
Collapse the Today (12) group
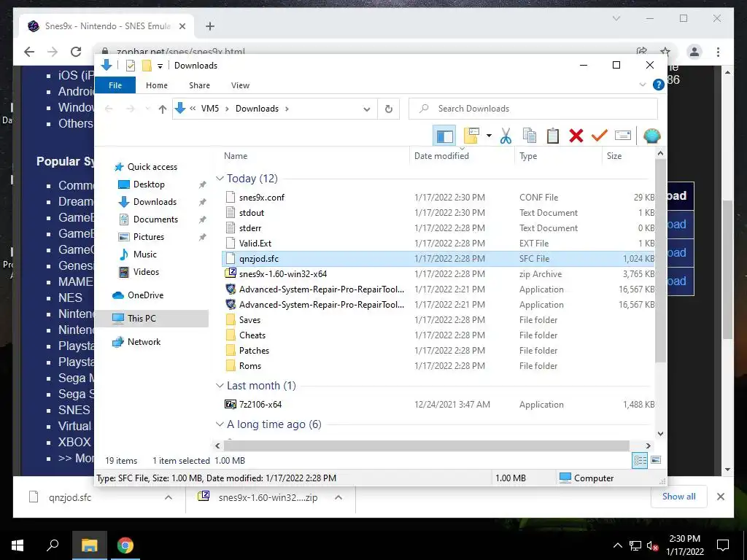pyautogui.click(x=220, y=179)
